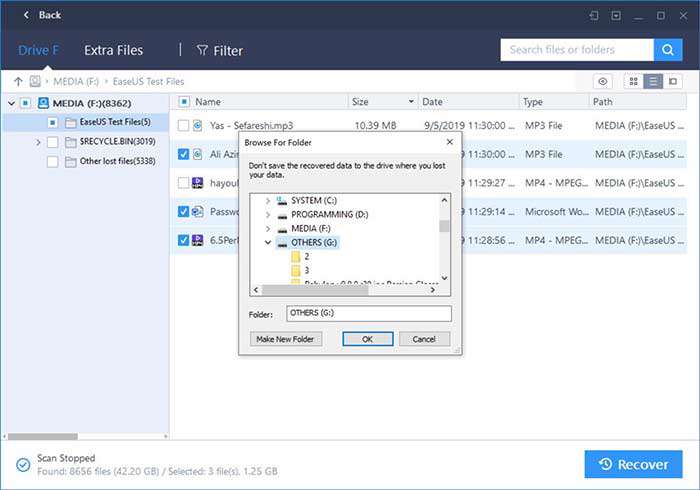Check the hayoul file checkbox
This screenshot has height=490, width=700.
pyautogui.click(x=183, y=183)
